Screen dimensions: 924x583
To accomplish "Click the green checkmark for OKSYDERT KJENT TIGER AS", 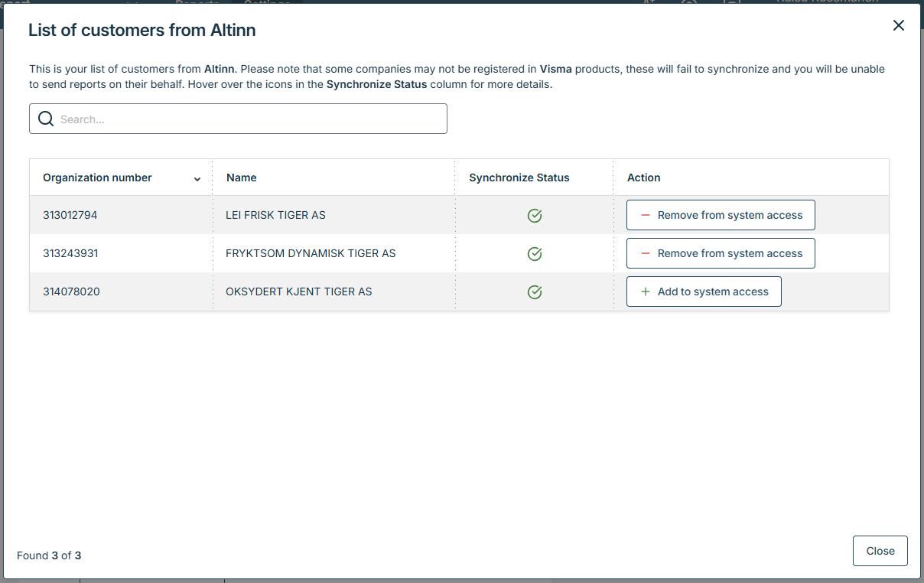I will 535,292.
